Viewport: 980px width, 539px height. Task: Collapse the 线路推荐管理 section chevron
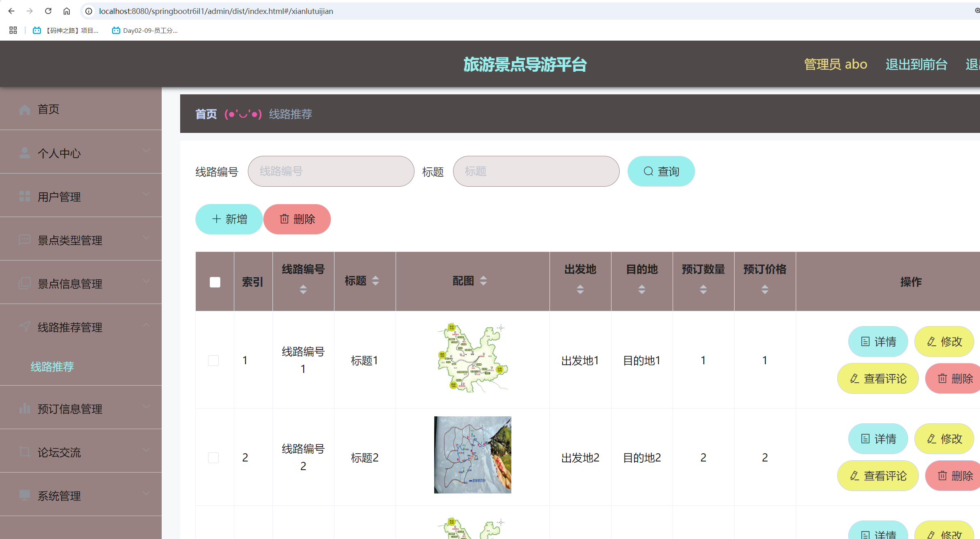(146, 324)
